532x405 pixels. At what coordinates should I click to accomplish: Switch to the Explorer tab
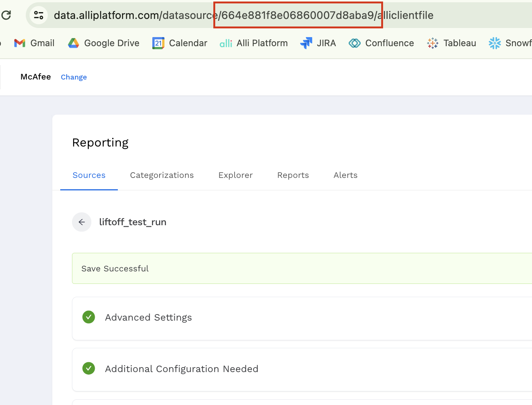[x=235, y=175]
